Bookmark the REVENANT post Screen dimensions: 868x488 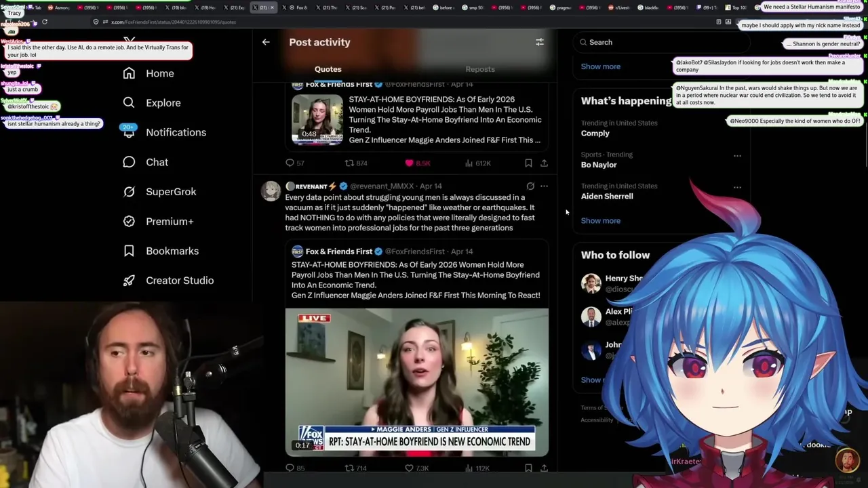click(528, 468)
